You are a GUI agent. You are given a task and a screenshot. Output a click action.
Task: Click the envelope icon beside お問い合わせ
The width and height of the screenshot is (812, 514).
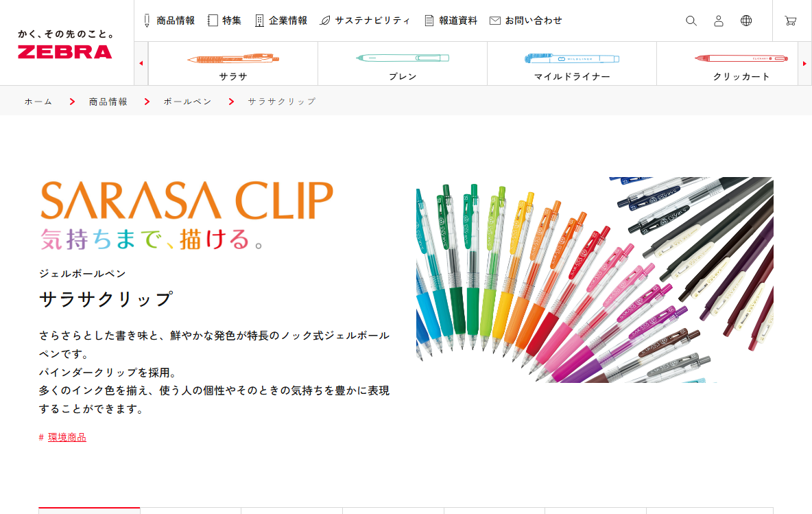pos(495,21)
